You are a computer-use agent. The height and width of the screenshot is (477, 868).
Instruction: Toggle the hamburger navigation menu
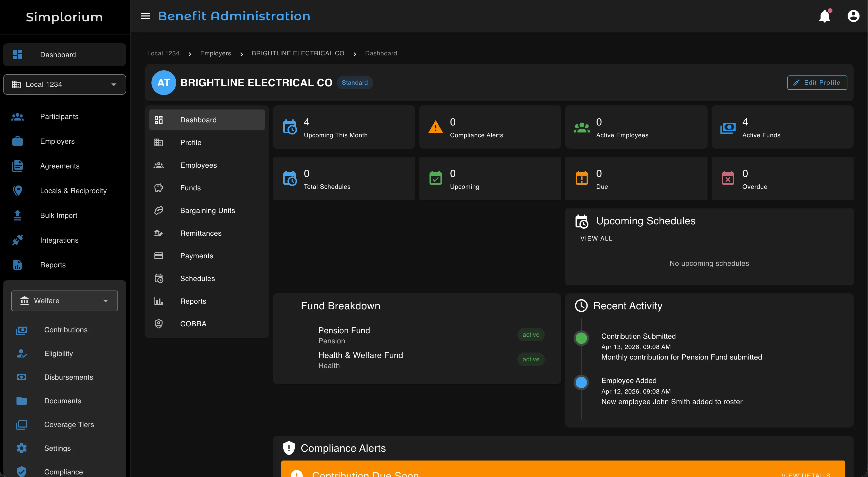click(x=145, y=16)
